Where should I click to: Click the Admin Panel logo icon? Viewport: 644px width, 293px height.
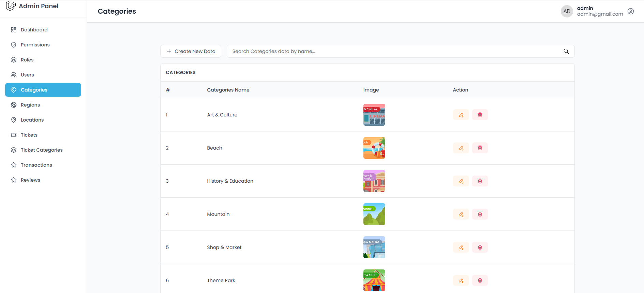coord(11,6)
